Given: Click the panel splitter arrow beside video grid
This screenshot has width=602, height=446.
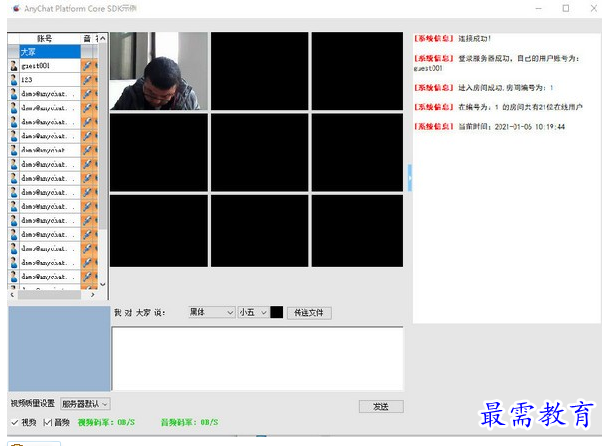Looking at the screenshot, I should pos(408,177).
